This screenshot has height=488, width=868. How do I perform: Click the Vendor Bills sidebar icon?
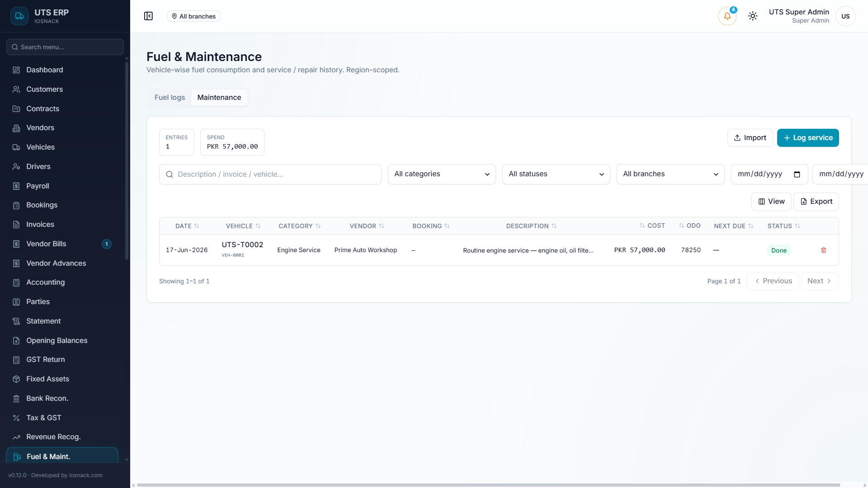click(16, 244)
